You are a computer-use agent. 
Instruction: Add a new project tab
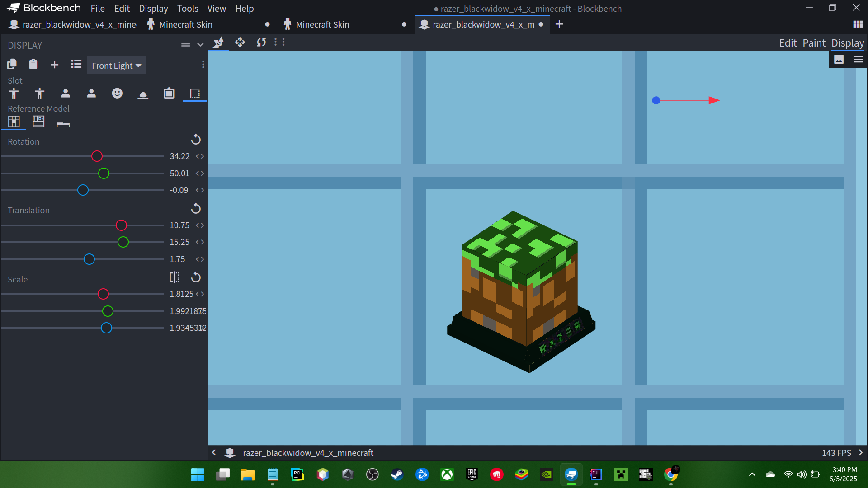pos(559,24)
